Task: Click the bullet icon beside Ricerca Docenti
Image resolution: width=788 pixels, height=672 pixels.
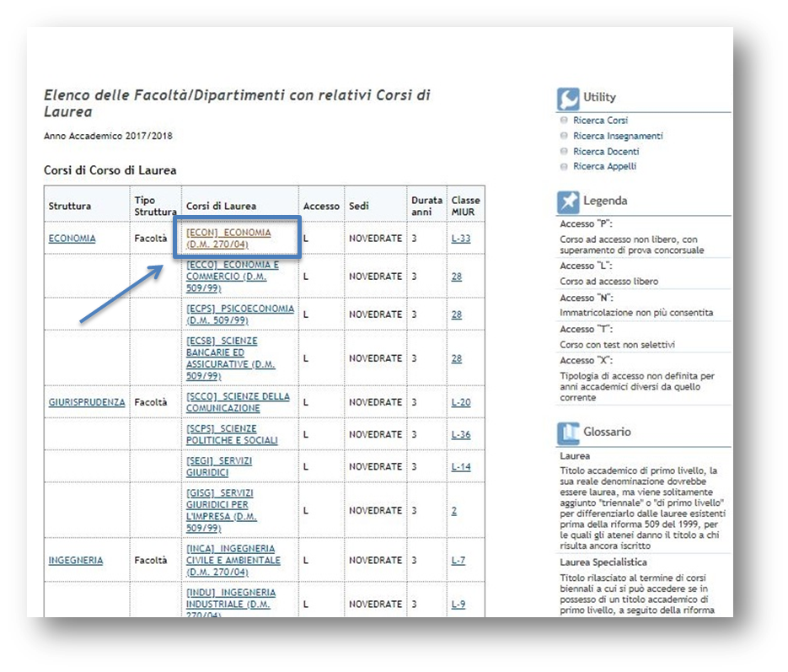Action: point(564,151)
